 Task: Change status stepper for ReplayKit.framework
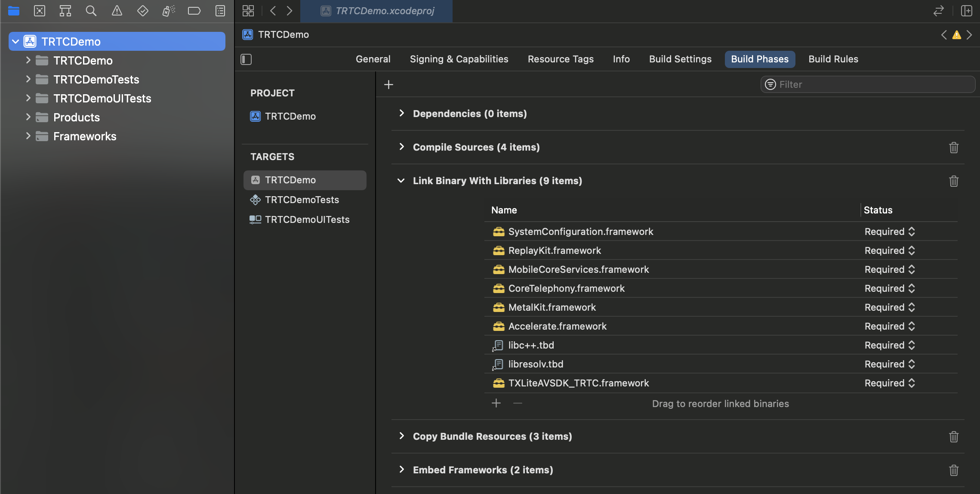pos(912,250)
